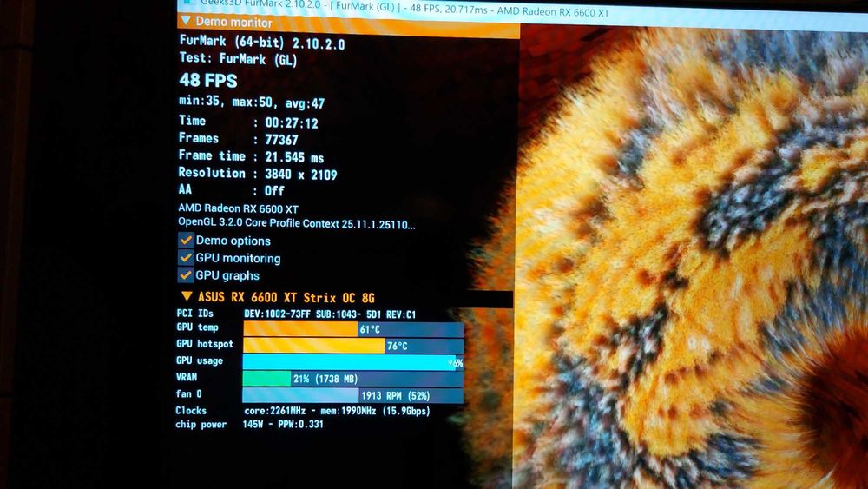
Task: Click the large 48 FPS readout
Action: click(x=208, y=81)
